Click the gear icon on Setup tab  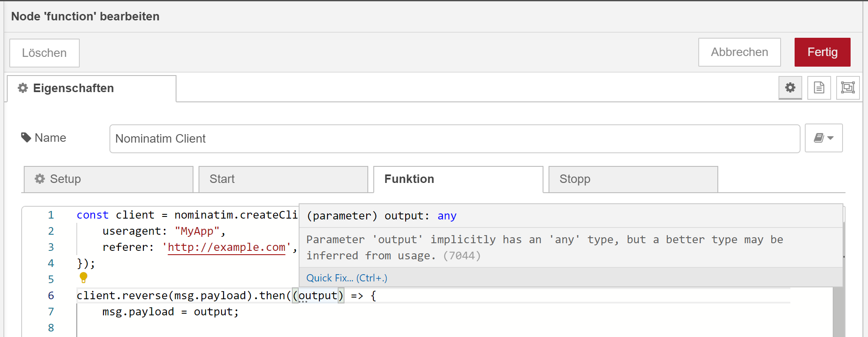[x=40, y=179]
